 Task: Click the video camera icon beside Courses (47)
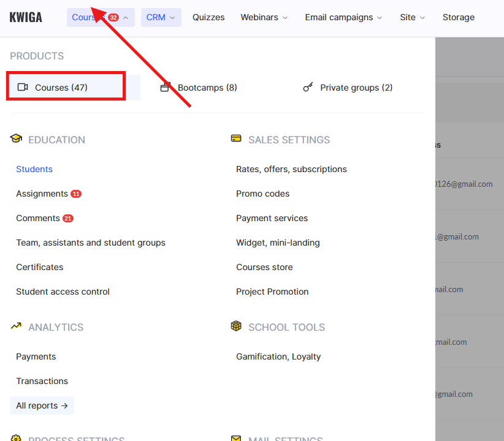[23, 88]
